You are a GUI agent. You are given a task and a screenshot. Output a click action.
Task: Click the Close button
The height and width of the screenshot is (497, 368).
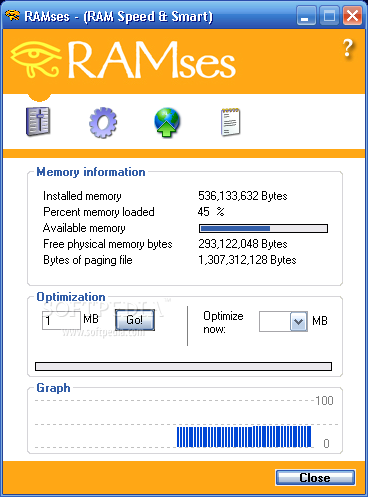pos(315,478)
